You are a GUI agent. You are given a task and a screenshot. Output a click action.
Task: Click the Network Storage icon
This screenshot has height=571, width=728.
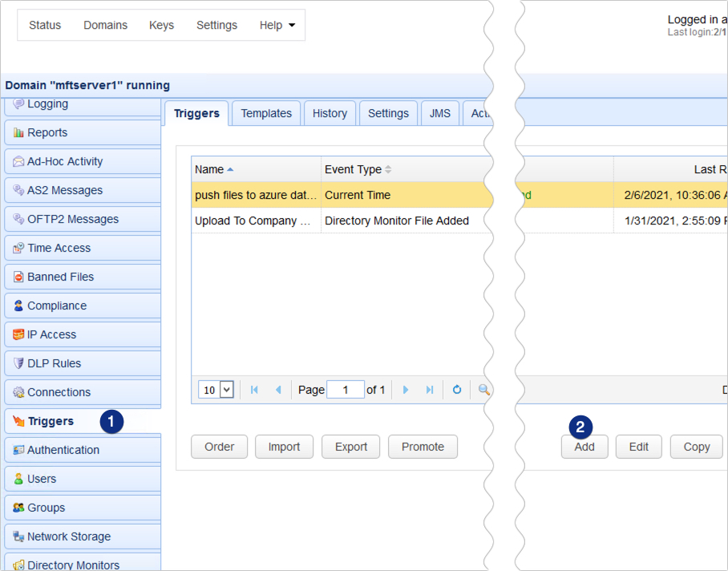pyautogui.click(x=18, y=537)
